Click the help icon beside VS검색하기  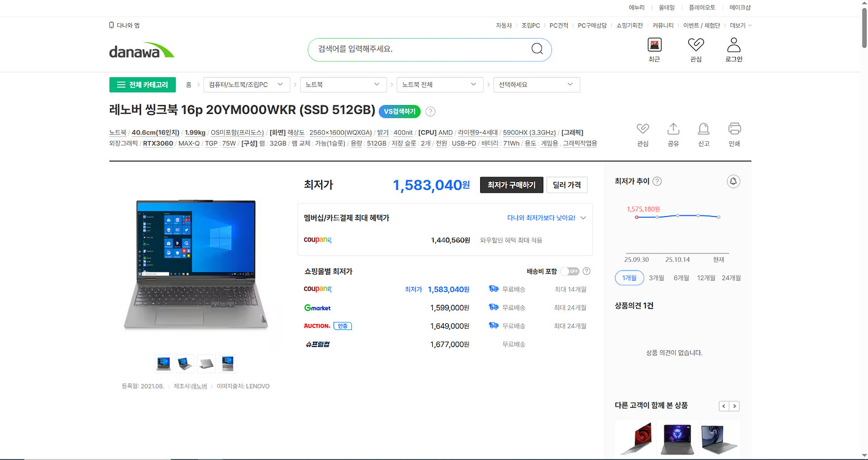click(430, 112)
